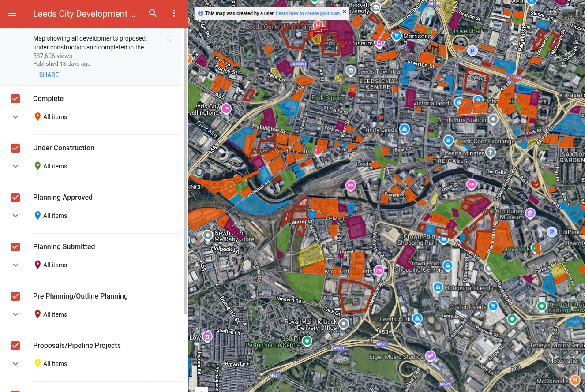The width and height of the screenshot is (585, 392).
Task: Click the Crown Point Shopping Center marker
Action: [447, 266]
